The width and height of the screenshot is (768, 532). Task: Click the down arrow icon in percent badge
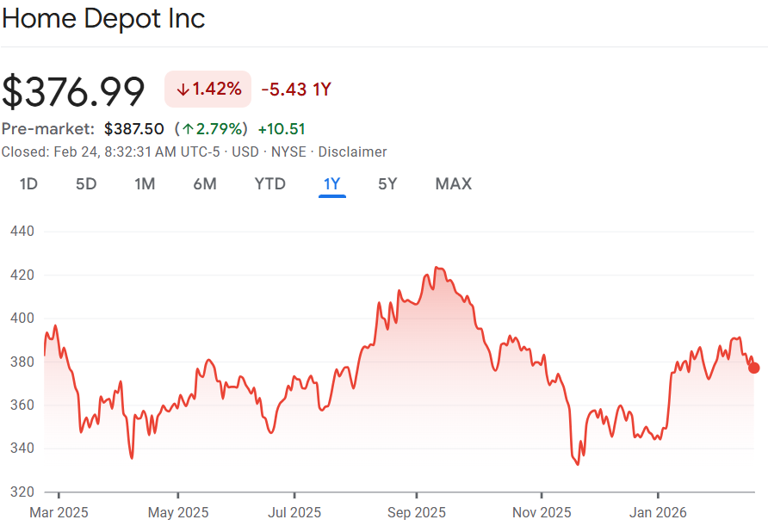[183, 90]
